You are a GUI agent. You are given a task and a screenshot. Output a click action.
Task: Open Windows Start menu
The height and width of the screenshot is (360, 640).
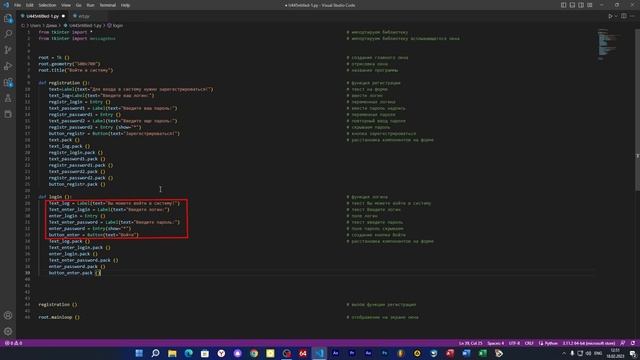[139, 353]
